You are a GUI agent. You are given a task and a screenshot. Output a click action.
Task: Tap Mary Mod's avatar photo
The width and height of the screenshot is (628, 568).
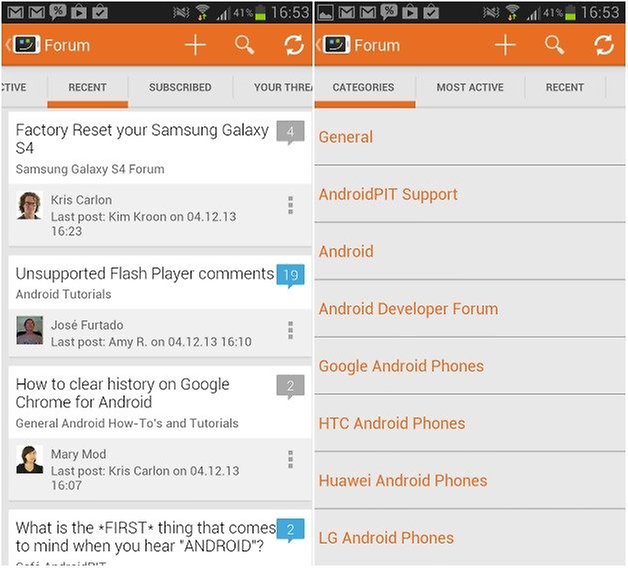point(29,459)
